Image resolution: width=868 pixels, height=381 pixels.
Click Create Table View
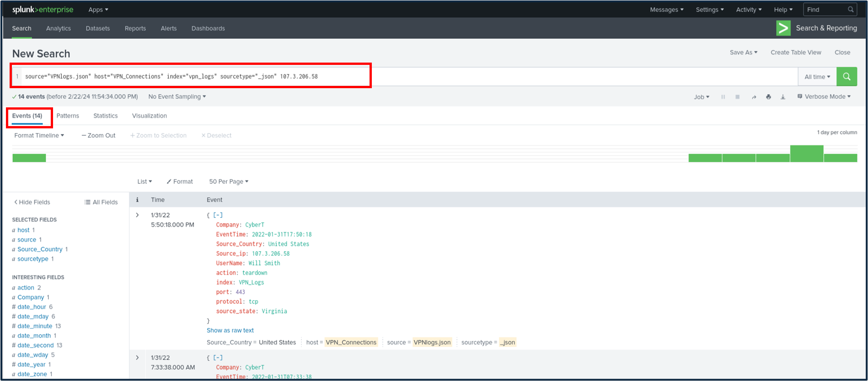796,53
